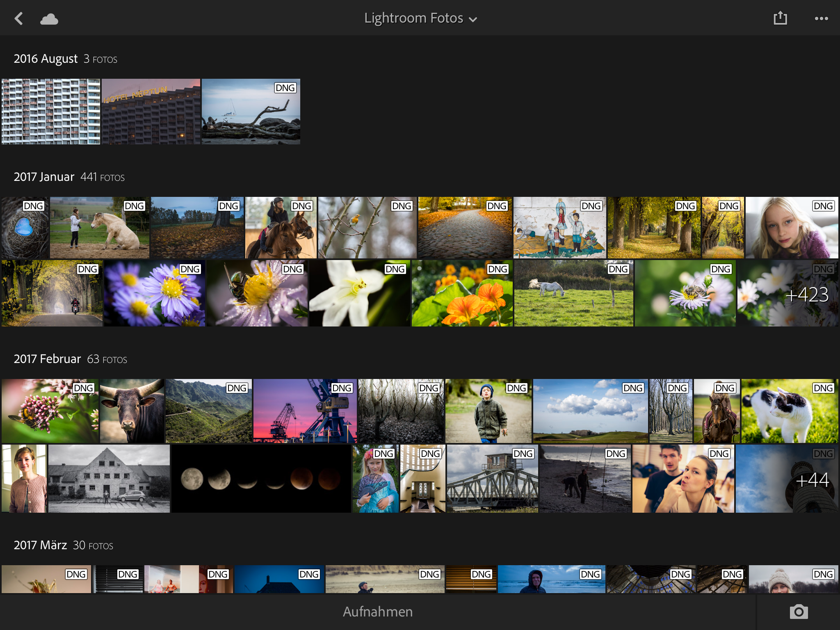Open the black-and-white old house photo

tap(109, 479)
